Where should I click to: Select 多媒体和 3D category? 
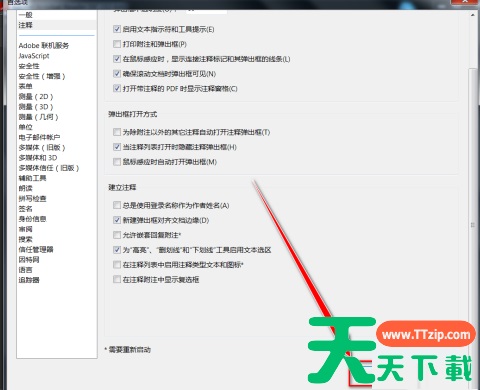(x=38, y=158)
